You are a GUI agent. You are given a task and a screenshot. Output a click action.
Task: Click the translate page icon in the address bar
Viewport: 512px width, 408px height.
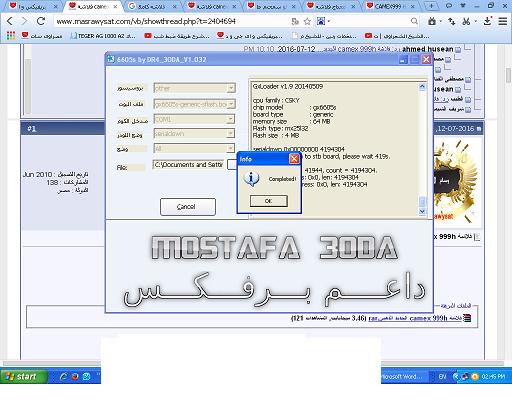point(295,22)
